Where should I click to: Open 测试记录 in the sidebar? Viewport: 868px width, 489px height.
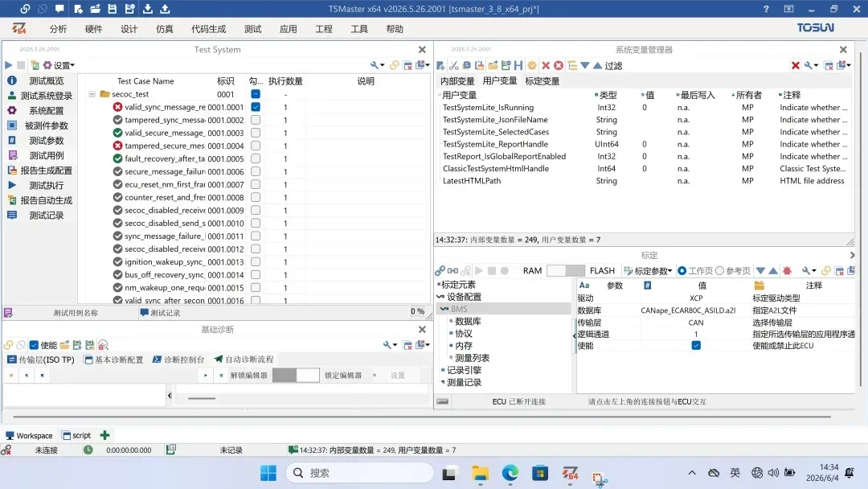[47, 216]
